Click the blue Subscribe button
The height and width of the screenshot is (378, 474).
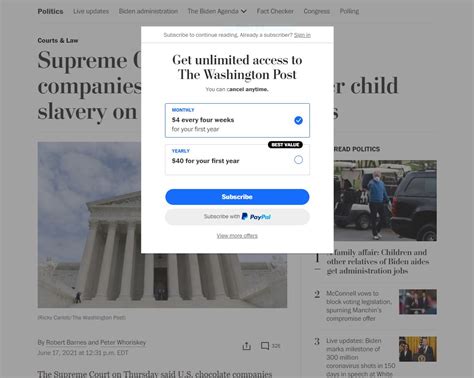(237, 197)
